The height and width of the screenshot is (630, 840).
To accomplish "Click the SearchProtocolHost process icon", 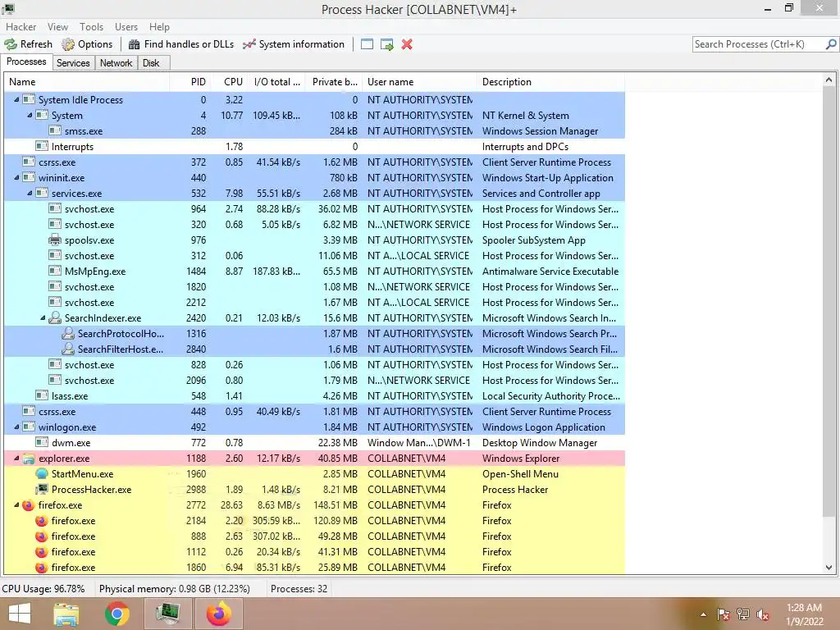I will [x=68, y=333].
